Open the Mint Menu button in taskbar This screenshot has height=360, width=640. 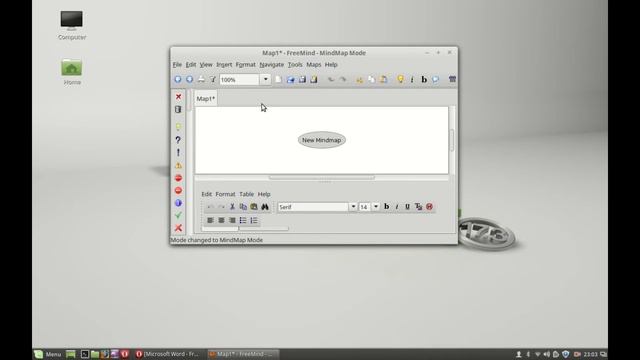coord(48,354)
